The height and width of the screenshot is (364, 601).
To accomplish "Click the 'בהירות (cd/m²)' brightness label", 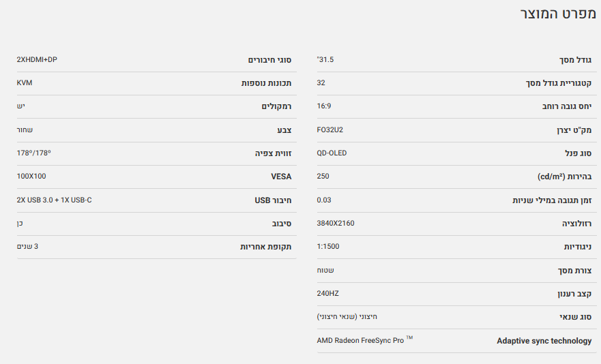I will 564,177.
